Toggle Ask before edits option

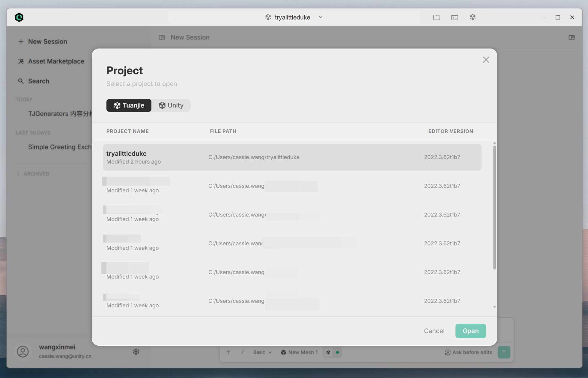point(468,352)
